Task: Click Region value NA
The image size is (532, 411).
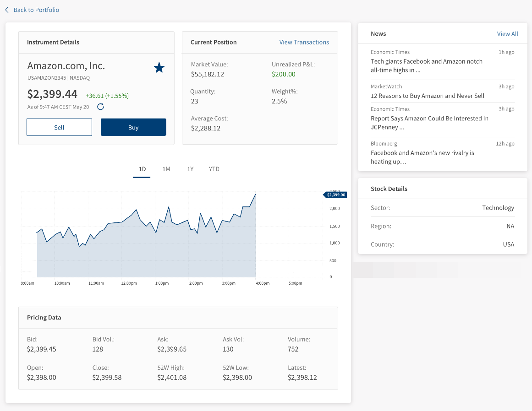Action: [510, 226]
